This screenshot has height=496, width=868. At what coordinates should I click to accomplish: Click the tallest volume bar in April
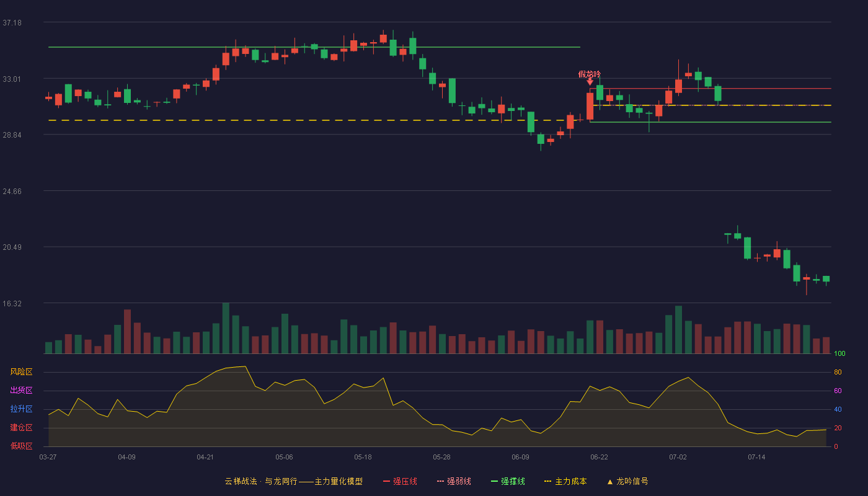pyautogui.click(x=226, y=328)
